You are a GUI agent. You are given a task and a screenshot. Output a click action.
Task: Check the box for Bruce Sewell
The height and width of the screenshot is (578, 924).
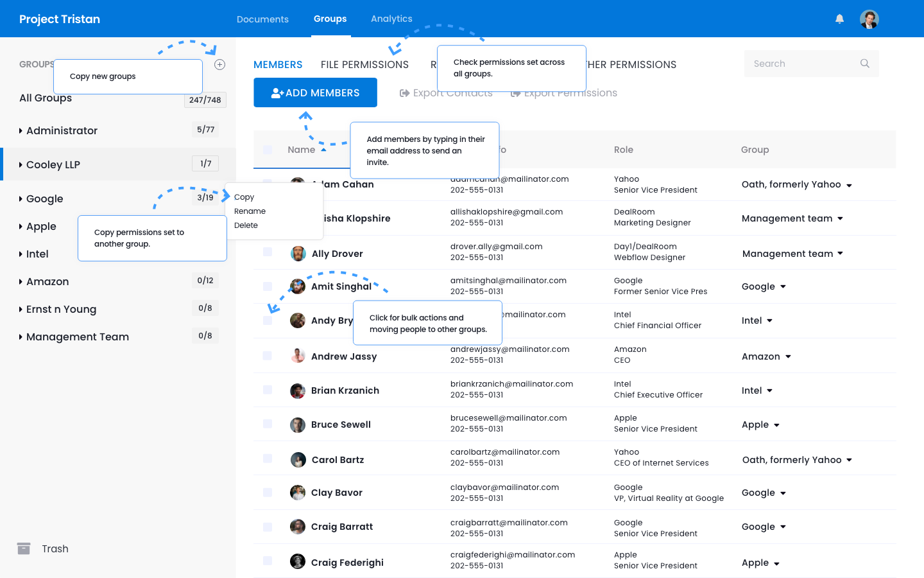tap(268, 424)
